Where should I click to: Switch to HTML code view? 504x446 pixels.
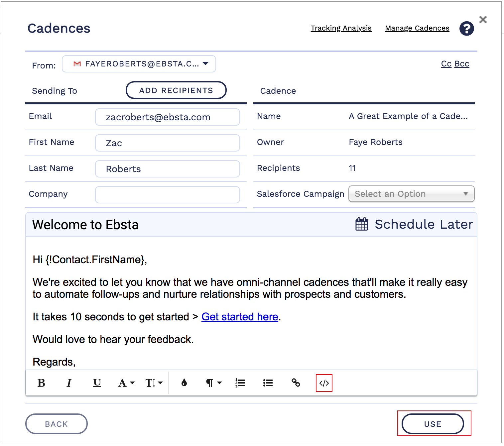[324, 383]
